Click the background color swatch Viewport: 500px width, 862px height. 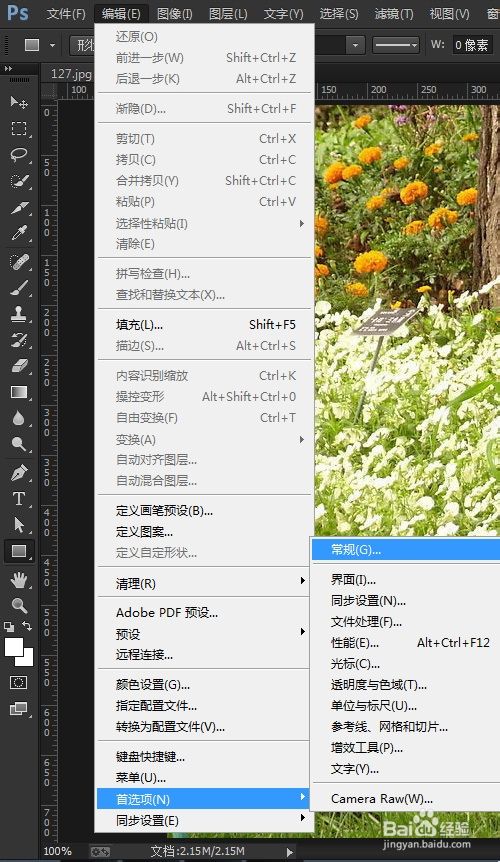coord(26,659)
